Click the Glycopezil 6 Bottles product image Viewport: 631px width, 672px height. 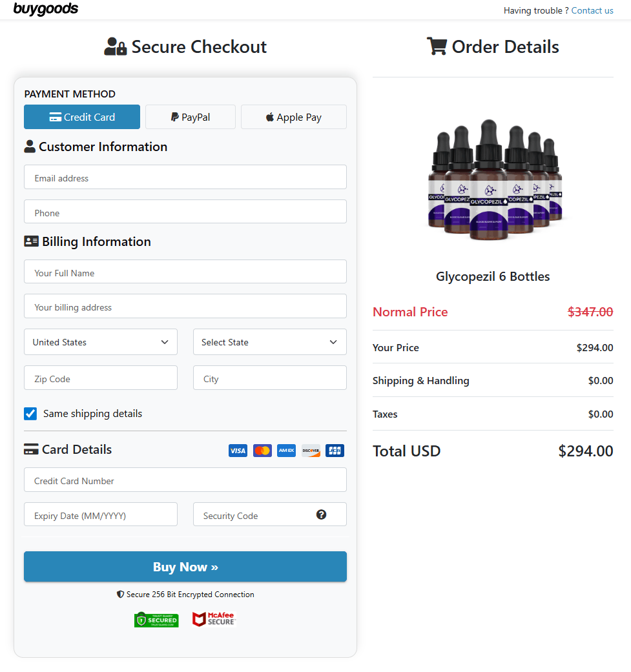(x=493, y=179)
